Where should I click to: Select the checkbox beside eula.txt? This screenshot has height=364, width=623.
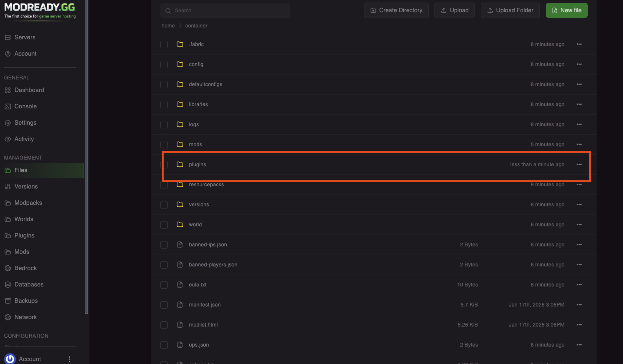[x=164, y=285]
